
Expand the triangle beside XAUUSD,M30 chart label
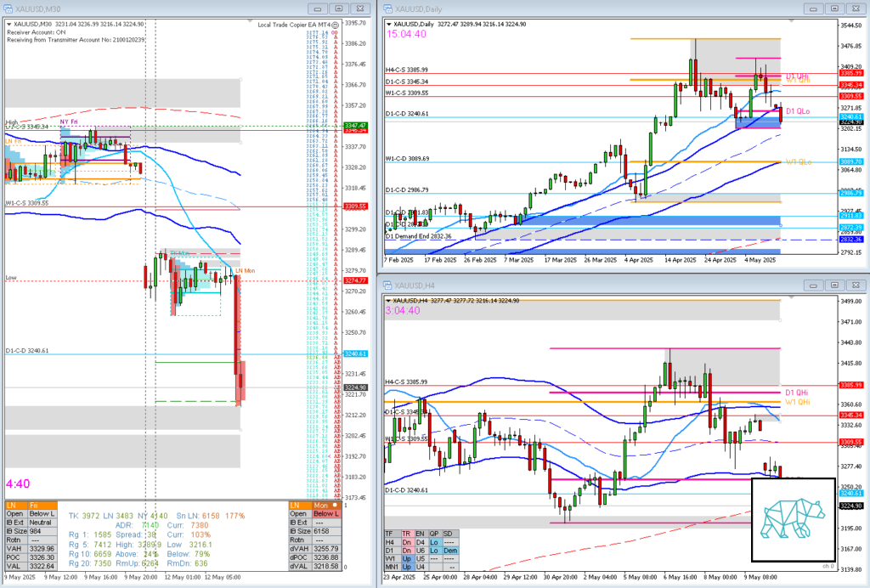tap(8, 25)
